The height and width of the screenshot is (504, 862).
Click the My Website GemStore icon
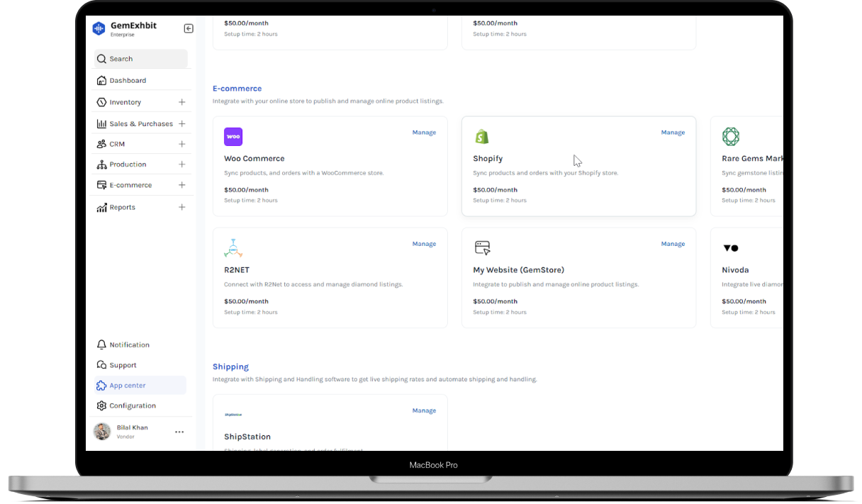coord(482,248)
